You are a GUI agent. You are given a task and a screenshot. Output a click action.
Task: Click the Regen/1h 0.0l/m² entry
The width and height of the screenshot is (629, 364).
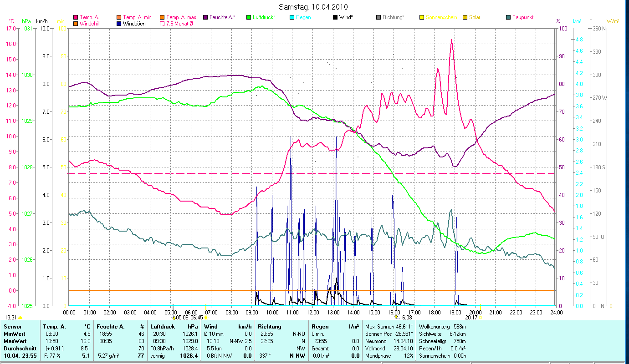[442, 348]
